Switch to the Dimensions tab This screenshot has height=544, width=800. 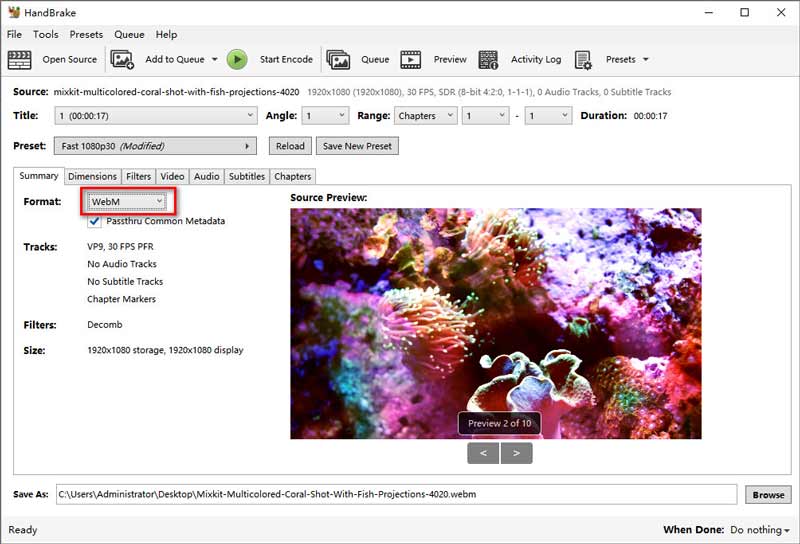point(92,176)
